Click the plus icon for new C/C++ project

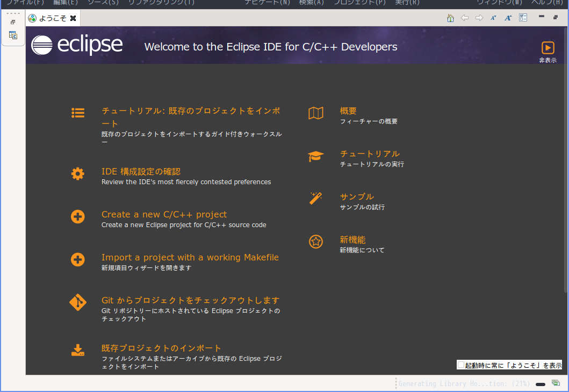(x=78, y=217)
